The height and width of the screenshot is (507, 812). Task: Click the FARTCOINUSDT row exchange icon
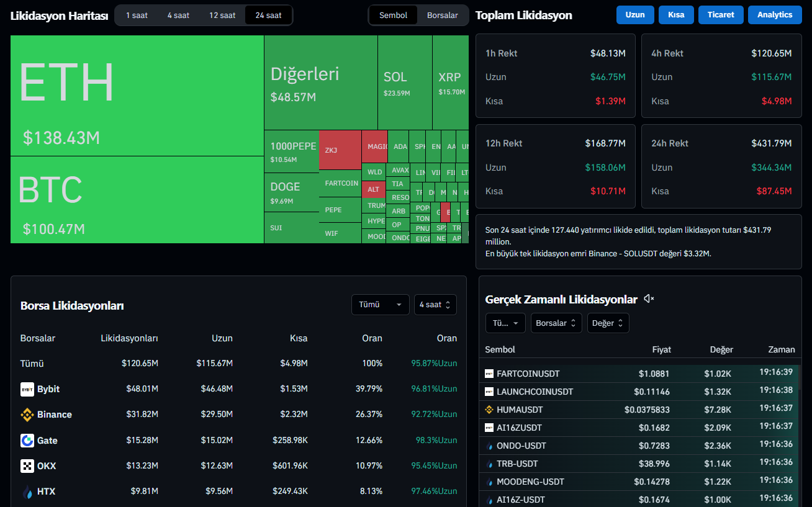click(x=489, y=374)
